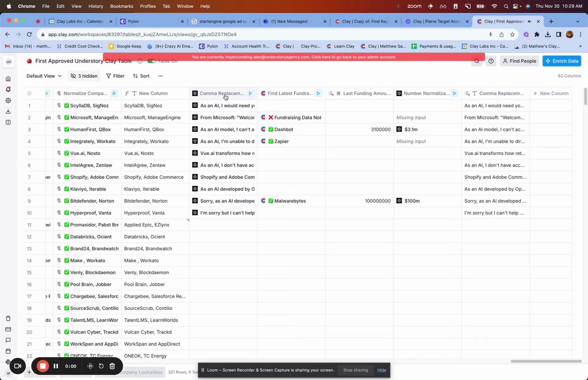Reload the page in Chrome
Viewport: 588px width, 380px height.
pos(29,34)
